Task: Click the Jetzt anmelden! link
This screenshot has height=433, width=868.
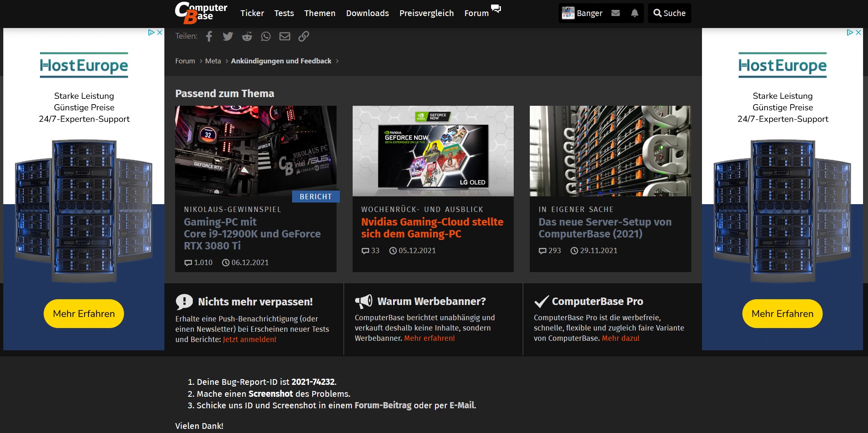Action: tap(250, 340)
